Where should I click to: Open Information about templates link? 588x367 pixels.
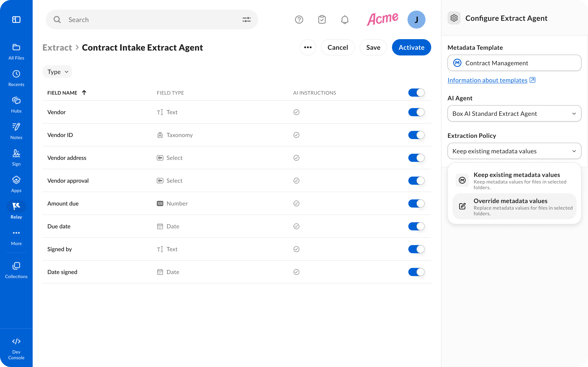pos(487,80)
